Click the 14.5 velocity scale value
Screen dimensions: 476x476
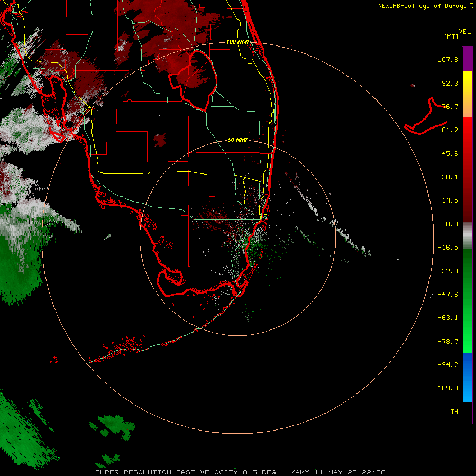(450, 200)
